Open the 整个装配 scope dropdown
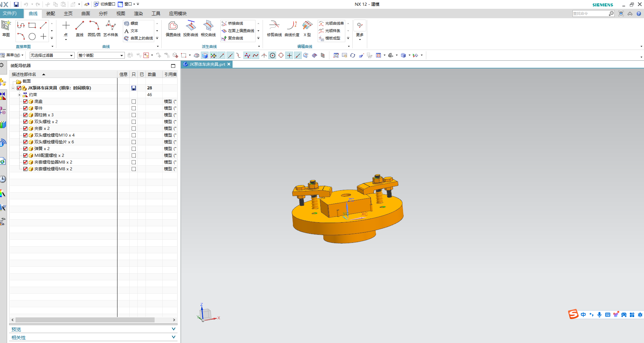 tap(101, 55)
